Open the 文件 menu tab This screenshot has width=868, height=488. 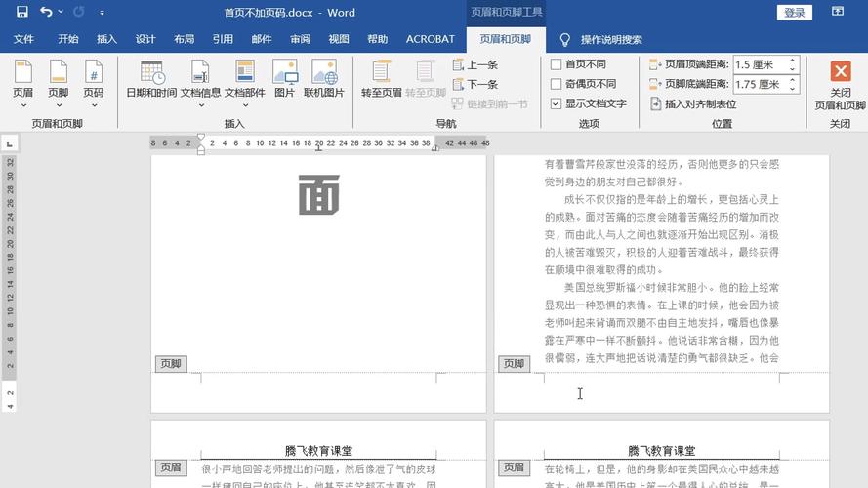(x=23, y=39)
